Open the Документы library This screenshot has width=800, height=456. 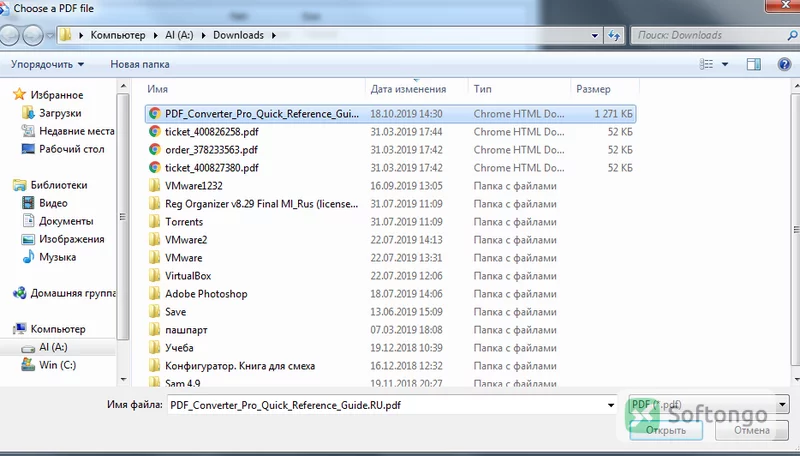pos(66,221)
